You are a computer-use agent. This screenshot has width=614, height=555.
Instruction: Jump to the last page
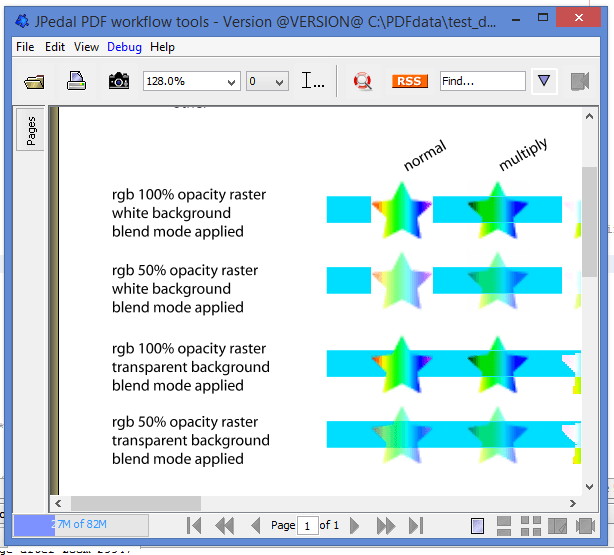point(416,525)
